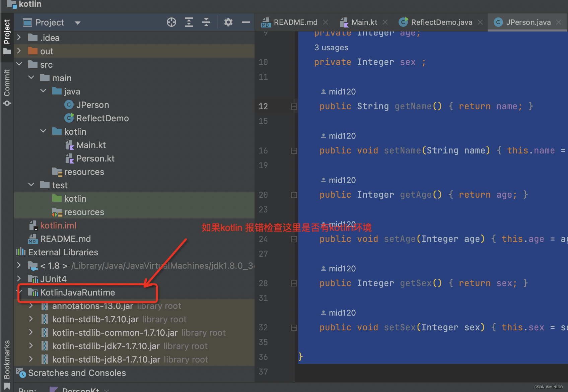Click Main.kt Kotlin file icon

70,145
